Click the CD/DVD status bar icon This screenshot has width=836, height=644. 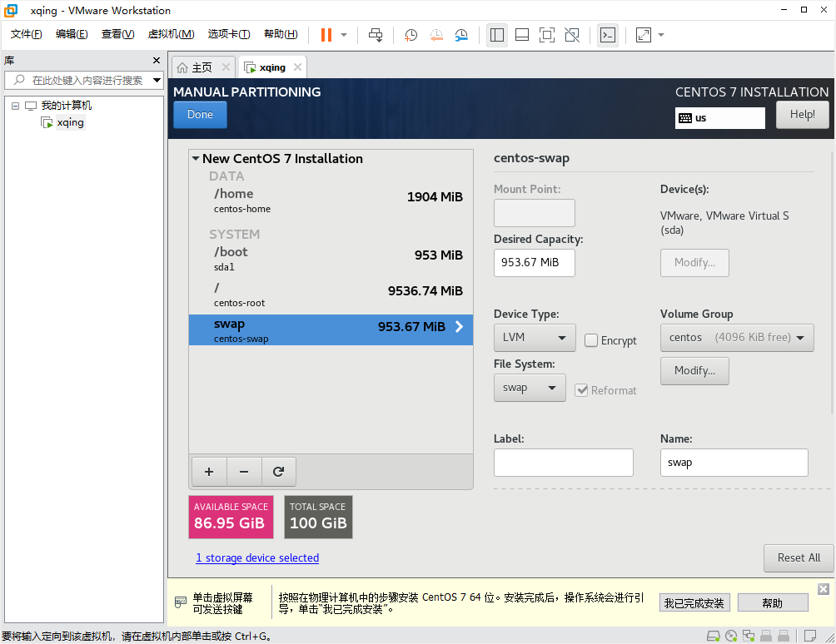731,636
